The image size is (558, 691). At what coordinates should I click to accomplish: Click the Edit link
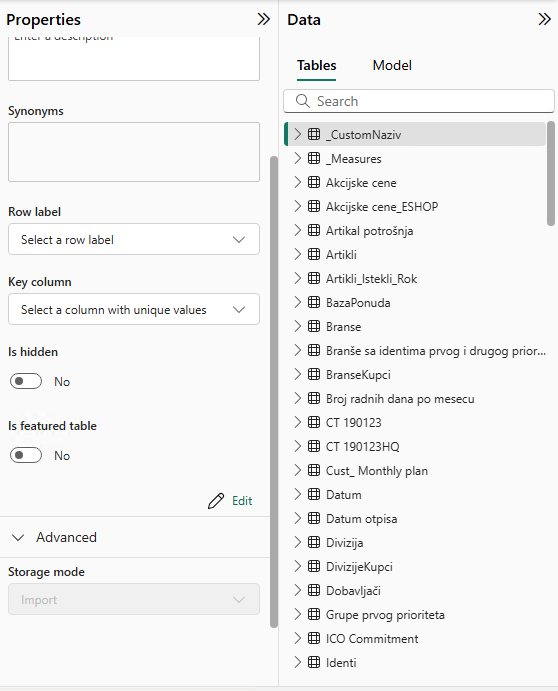pos(242,501)
